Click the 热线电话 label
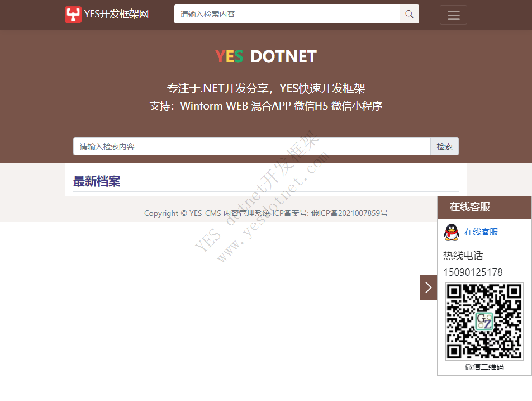532x401 pixels. tap(463, 256)
